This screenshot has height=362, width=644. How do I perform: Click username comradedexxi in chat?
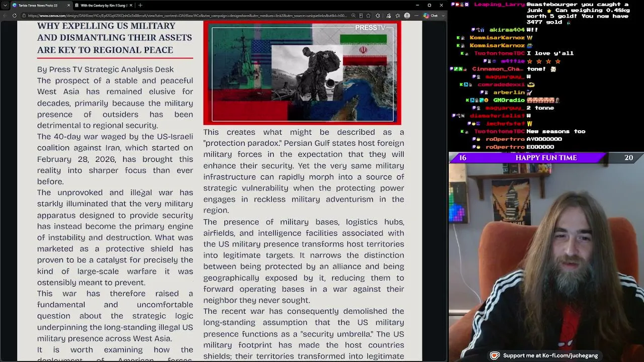501,84
